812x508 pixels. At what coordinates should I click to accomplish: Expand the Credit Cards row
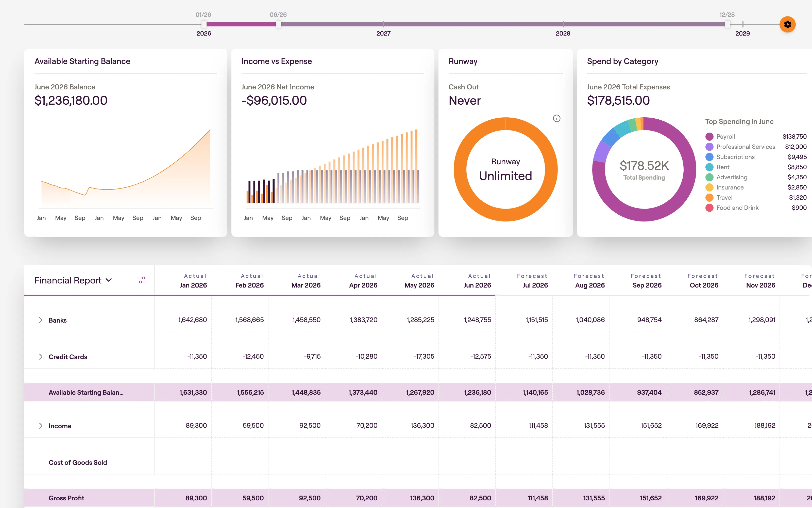tap(41, 356)
